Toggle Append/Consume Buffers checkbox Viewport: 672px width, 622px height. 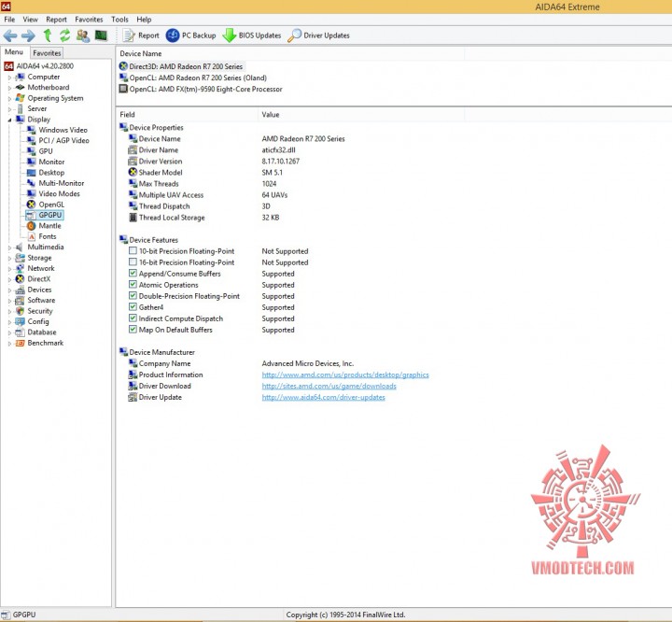click(133, 274)
